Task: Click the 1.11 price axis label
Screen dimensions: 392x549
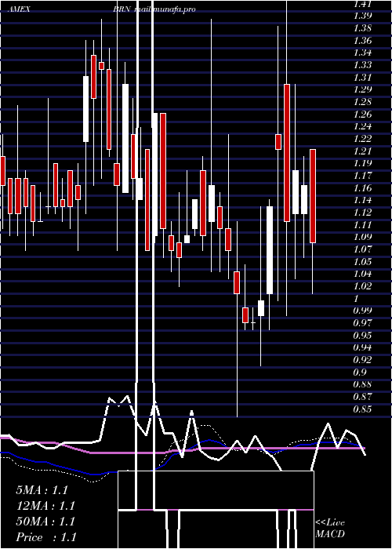Action: click(x=362, y=225)
